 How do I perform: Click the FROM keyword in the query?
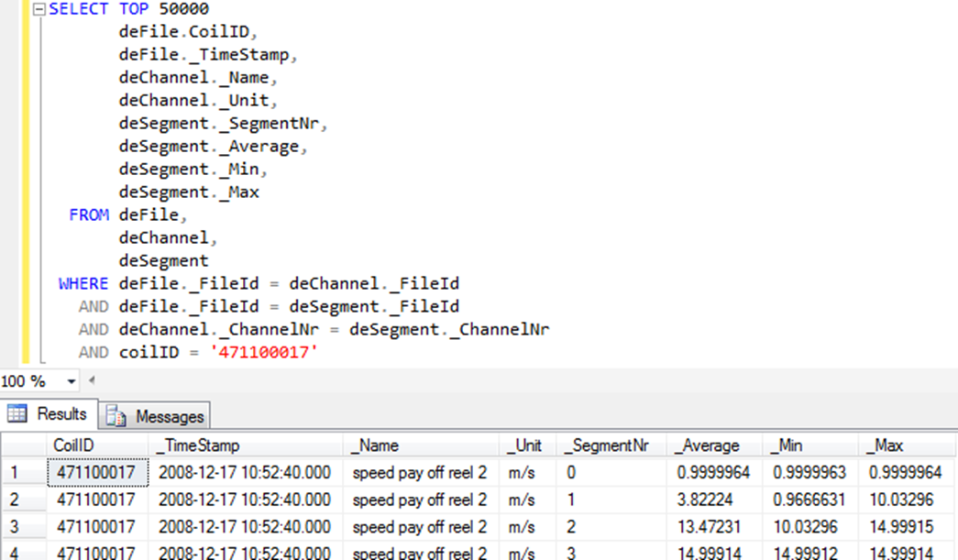(89, 215)
